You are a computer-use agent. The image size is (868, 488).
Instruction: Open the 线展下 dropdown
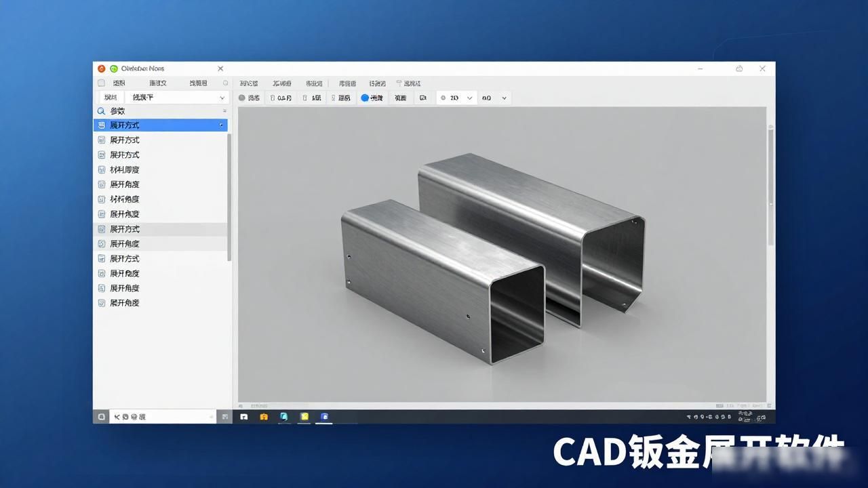178,98
